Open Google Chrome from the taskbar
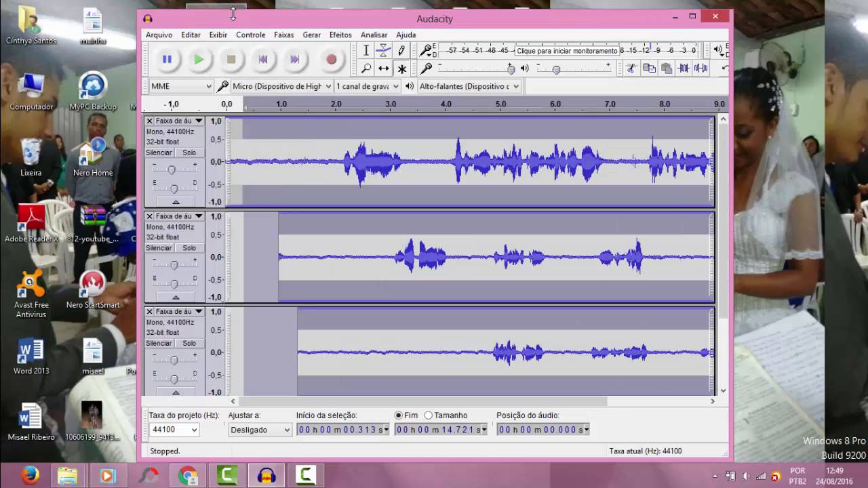 coord(188,476)
